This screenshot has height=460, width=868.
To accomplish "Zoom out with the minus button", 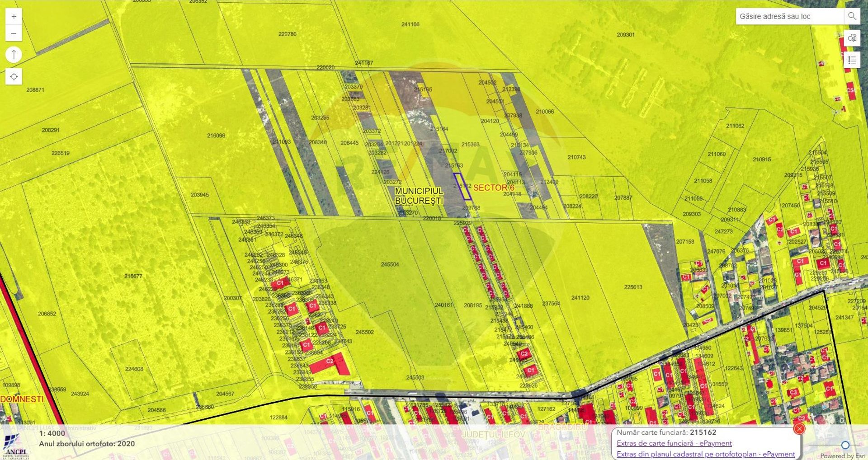I will (x=14, y=33).
